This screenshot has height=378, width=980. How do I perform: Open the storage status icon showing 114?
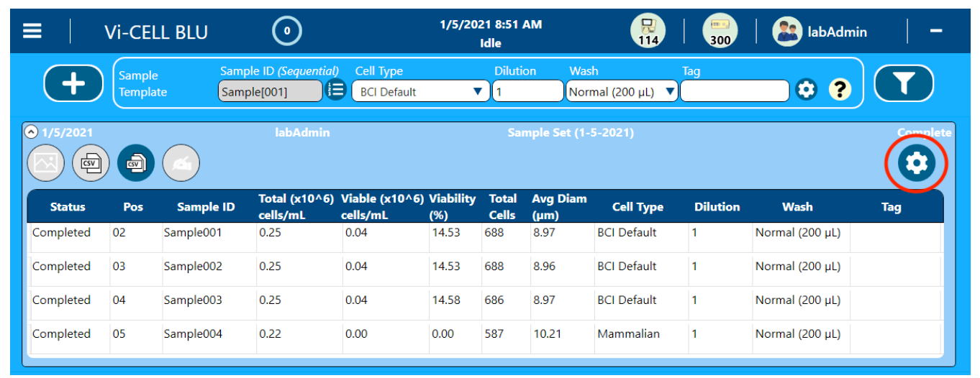click(x=648, y=31)
